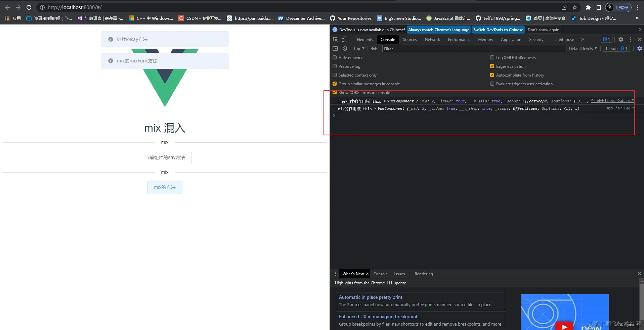Close the What's New drawer tab
Screen dimensions: 644x330
[x=367, y=274]
